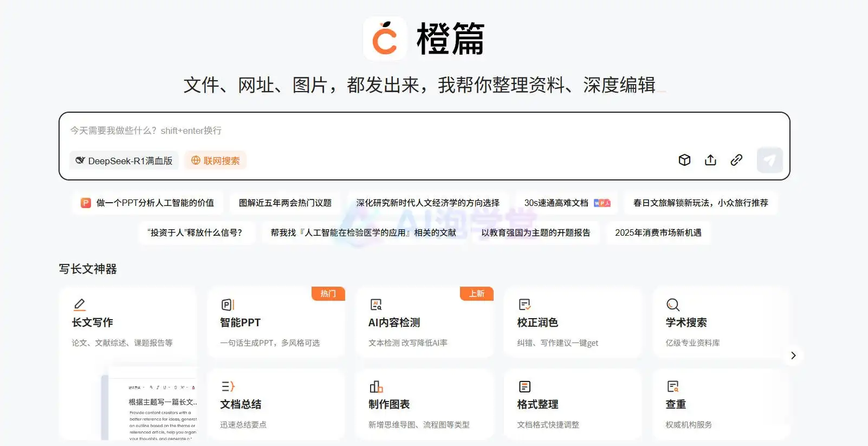Expand more tools with the right chevron arrow
The image size is (868, 446).
point(793,355)
